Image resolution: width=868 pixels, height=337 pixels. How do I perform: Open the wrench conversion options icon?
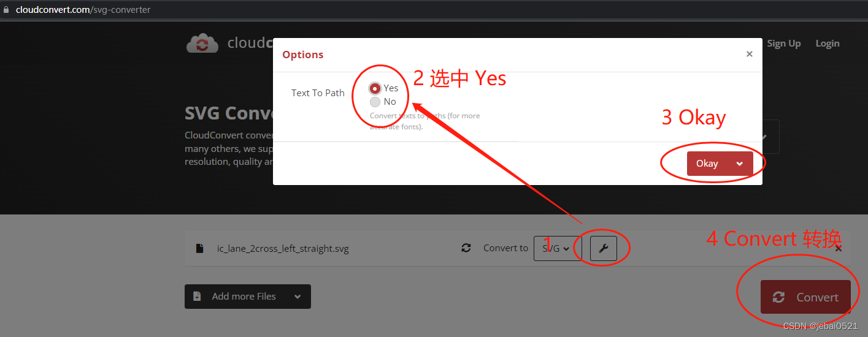[x=604, y=248]
